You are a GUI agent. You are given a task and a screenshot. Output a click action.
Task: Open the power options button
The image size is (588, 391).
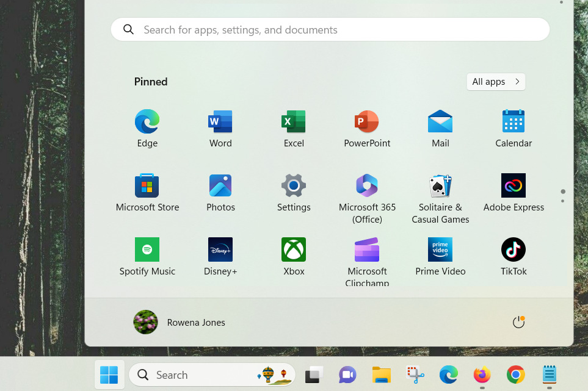coord(518,322)
